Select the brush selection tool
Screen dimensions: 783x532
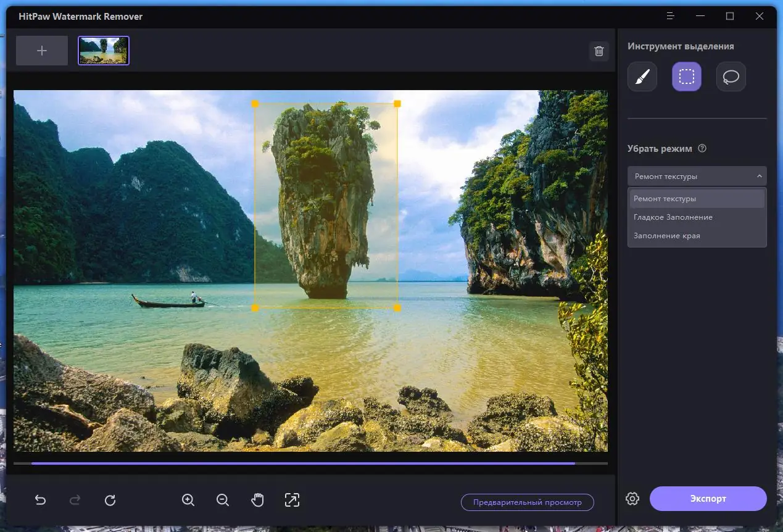coord(642,77)
